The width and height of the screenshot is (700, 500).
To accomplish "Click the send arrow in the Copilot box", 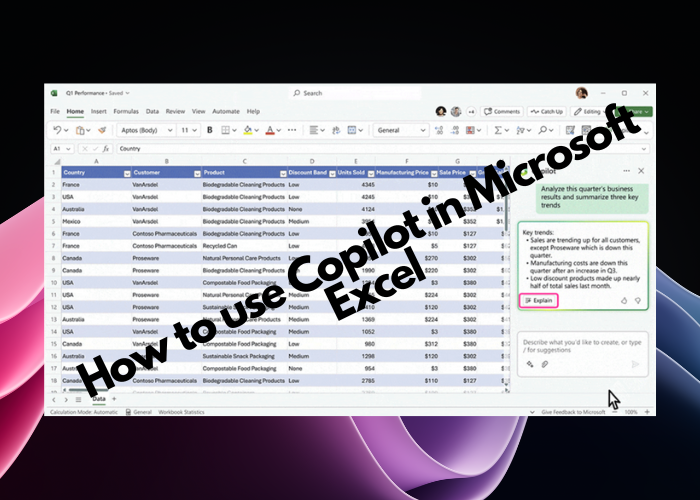I will tap(635, 364).
